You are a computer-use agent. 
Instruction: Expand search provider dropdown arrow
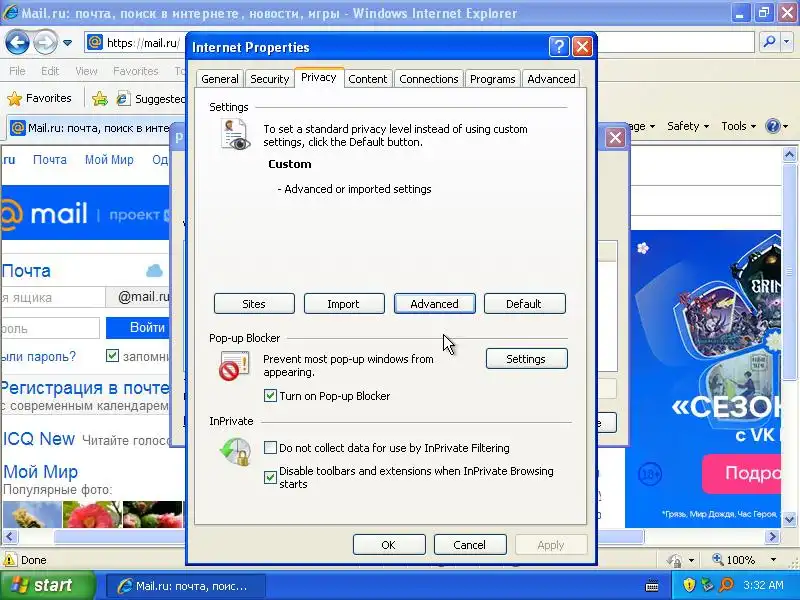(x=787, y=42)
